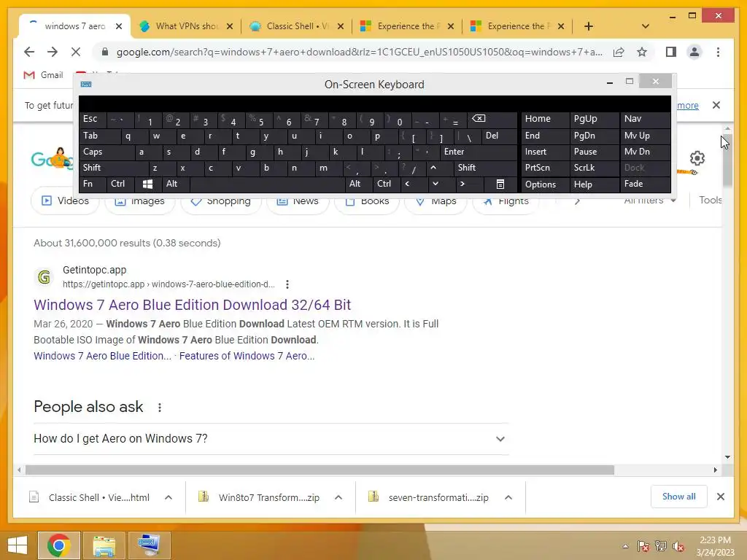Image resolution: width=747 pixels, height=560 pixels.
Task: Click context menu key on On-Screen Keyboard
Action: (x=500, y=184)
